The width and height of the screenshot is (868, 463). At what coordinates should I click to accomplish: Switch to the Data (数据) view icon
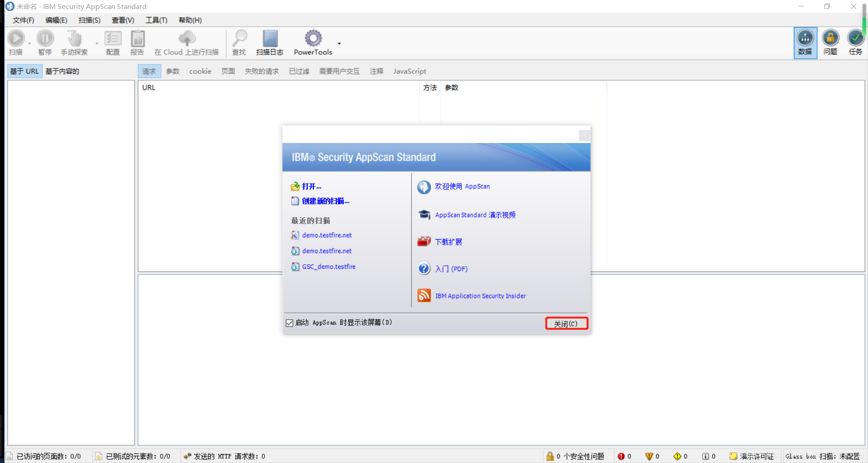(805, 38)
